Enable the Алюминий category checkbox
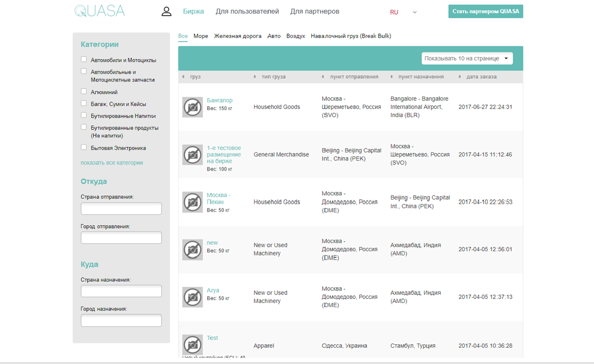Image resolution: width=594 pixels, height=364 pixels. point(84,92)
